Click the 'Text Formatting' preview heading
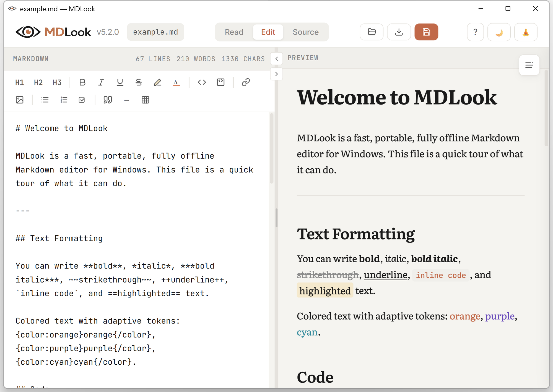The image size is (553, 392). pyautogui.click(x=356, y=234)
